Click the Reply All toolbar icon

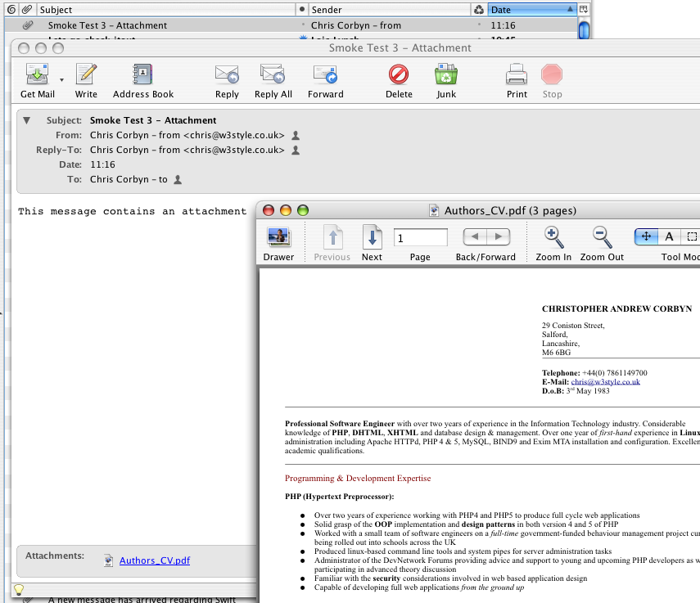tap(273, 75)
